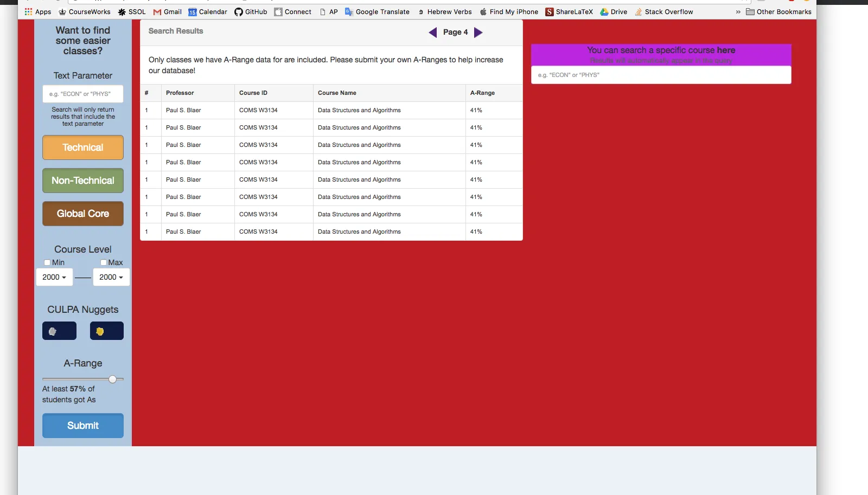
Task: Open the GitHub bookmark
Action: [x=251, y=11]
